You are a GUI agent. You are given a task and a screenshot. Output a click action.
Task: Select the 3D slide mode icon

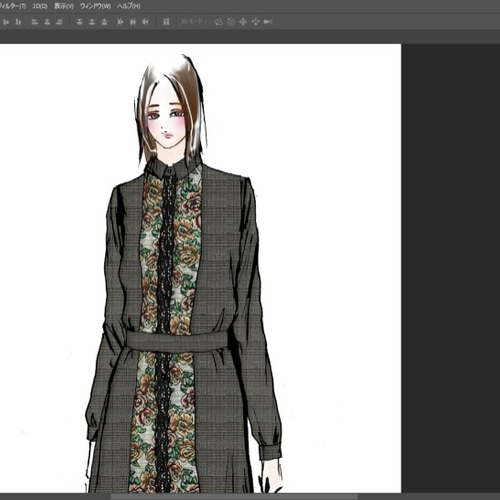click(256, 22)
